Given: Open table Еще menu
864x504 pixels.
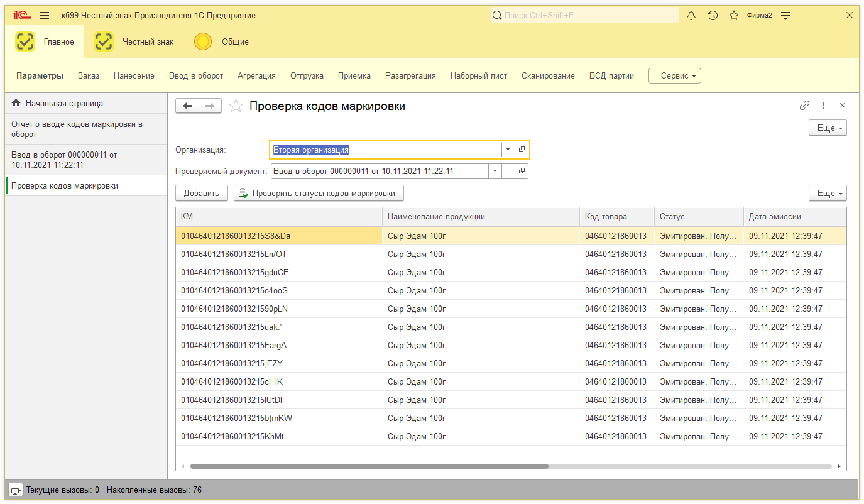Looking at the screenshot, I should pyautogui.click(x=828, y=193).
